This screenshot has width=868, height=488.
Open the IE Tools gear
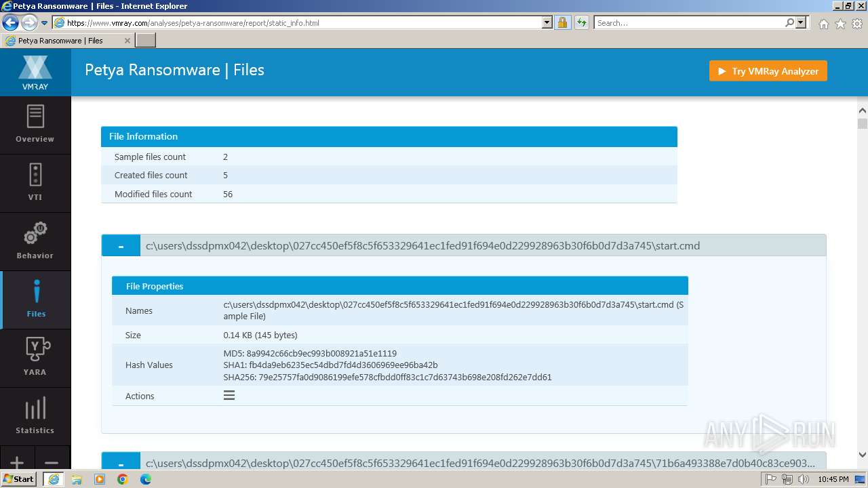pyautogui.click(x=857, y=24)
